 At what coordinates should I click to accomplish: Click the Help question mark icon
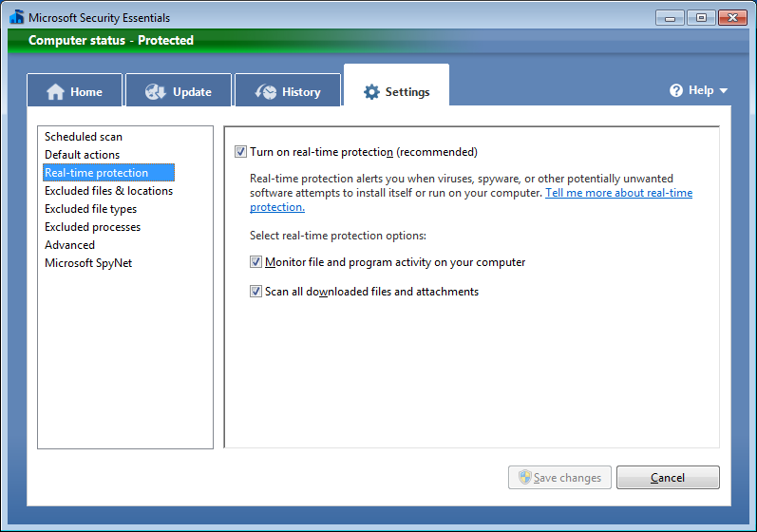point(676,90)
